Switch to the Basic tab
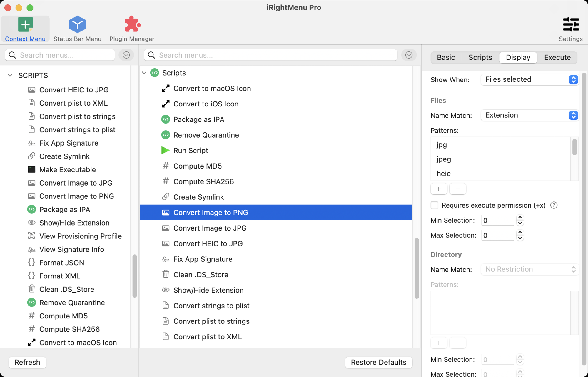This screenshot has height=377, width=588. [446, 57]
